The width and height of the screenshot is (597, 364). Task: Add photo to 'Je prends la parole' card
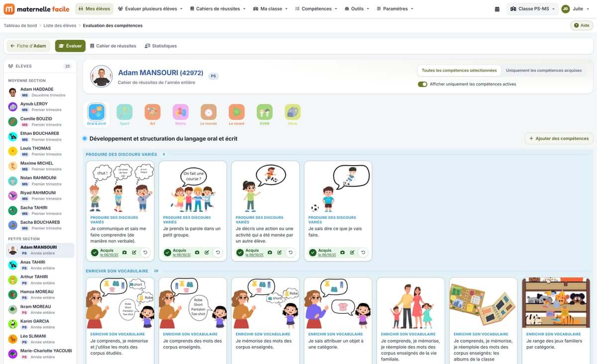pyautogui.click(x=197, y=253)
